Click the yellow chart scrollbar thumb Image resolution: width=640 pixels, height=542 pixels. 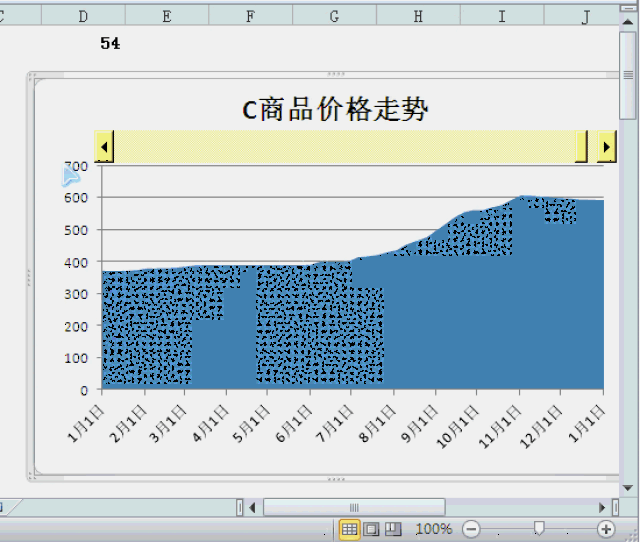pyautogui.click(x=581, y=147)
